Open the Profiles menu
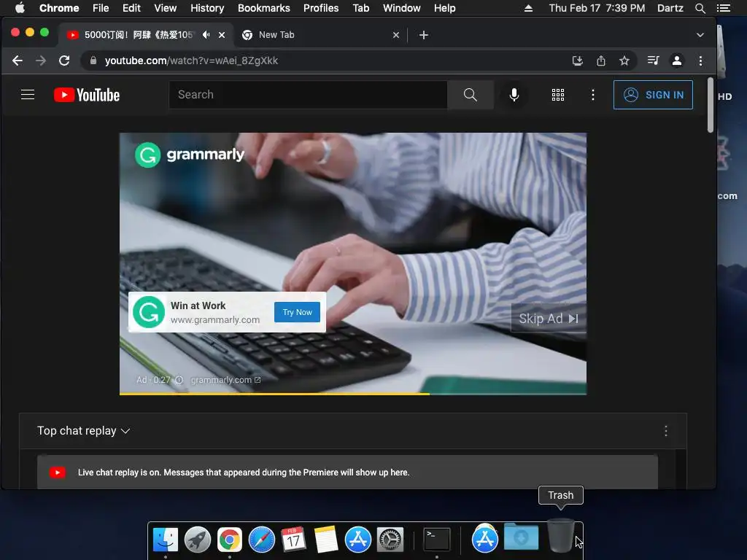Screen dimensions: 747x560 (x=321, y=8)
